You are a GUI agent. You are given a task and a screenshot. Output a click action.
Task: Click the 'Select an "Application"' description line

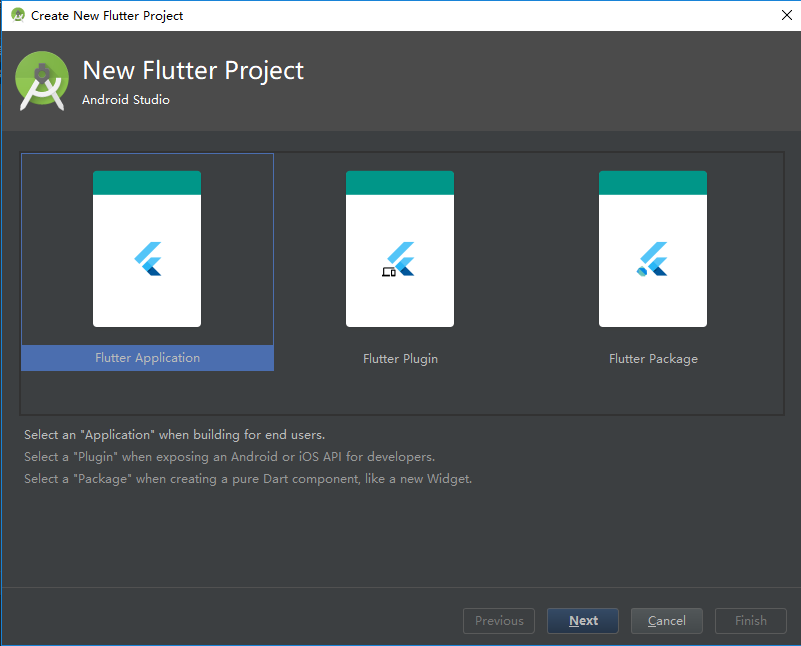[x=174, y=435]
